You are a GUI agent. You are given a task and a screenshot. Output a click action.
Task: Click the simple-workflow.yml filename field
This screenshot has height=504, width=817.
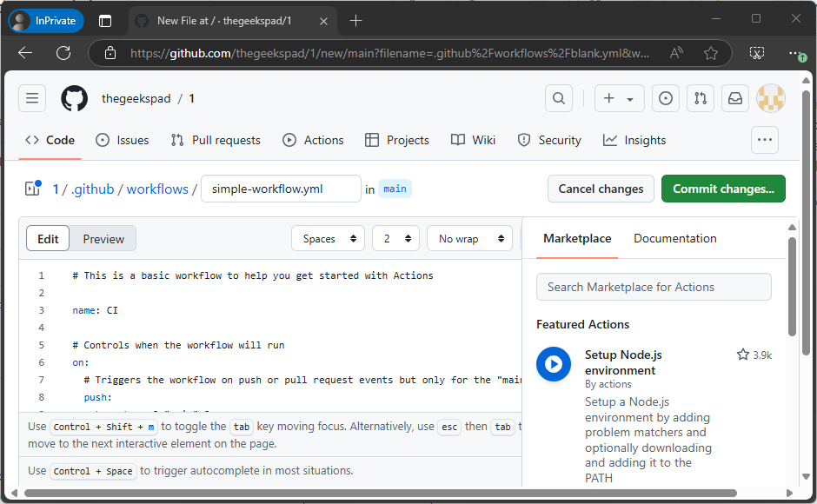[x=281, y=189]
